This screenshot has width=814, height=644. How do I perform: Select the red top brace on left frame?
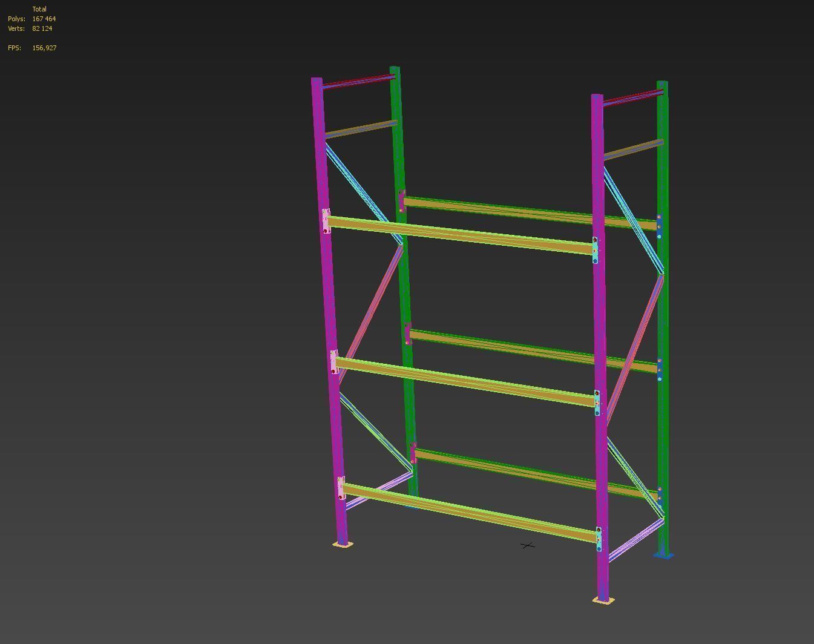tap(358, 80)
